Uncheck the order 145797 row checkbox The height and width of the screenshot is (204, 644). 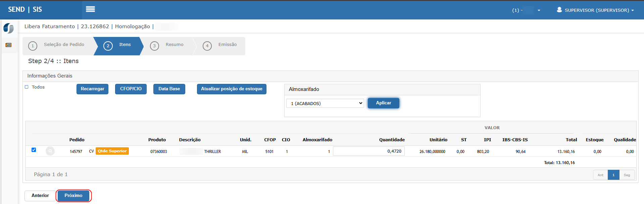[34, 150]
